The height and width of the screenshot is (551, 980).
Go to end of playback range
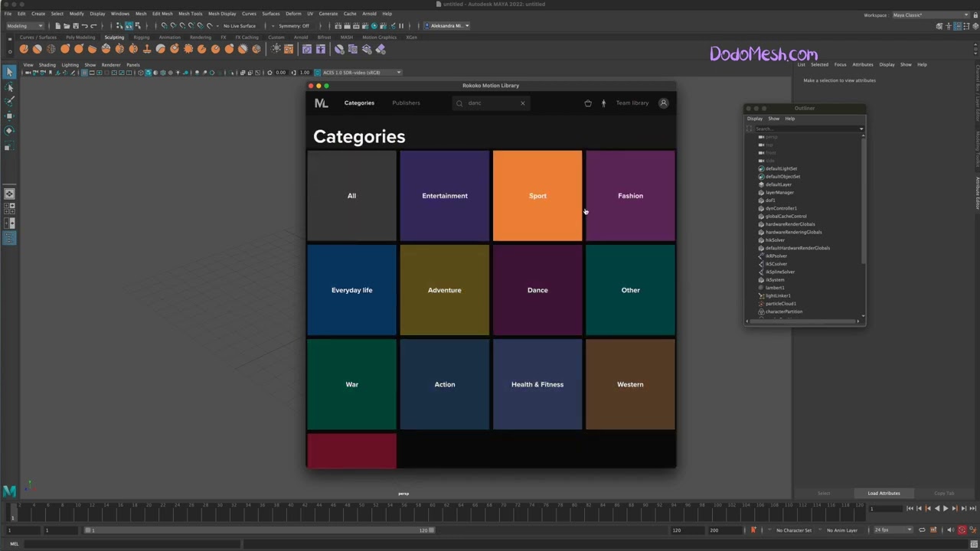coord(973,508)
